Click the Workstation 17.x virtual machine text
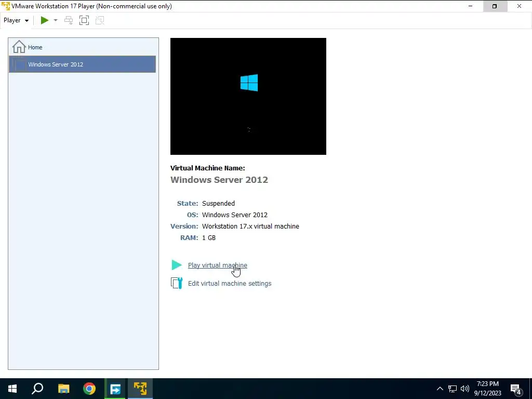 point(251,227)
